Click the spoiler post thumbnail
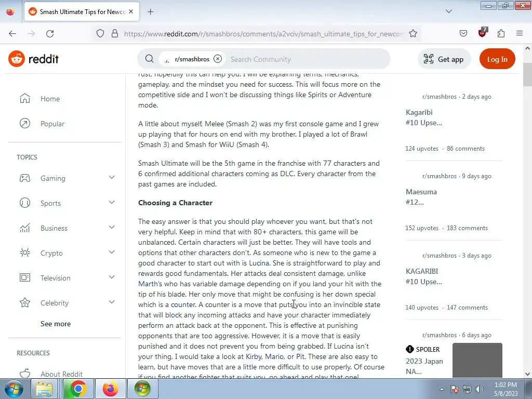532x399 pixels. pyautogui.click(x=477, y=360)
